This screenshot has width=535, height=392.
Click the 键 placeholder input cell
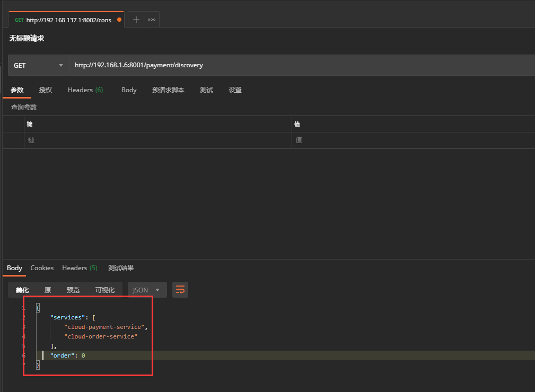click(x=157, y=140)
